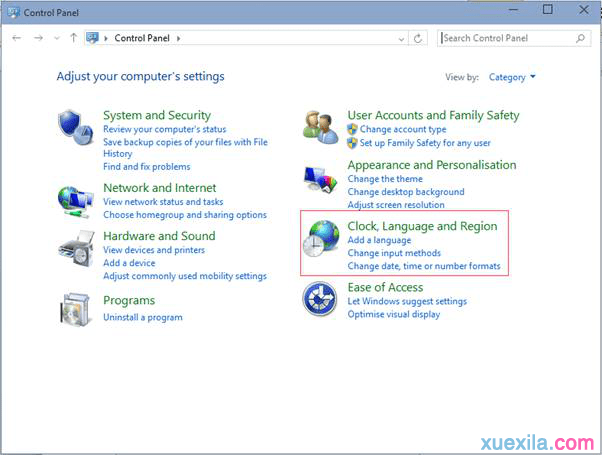
Task: Click Change desktop background
Action: [406, 192]
